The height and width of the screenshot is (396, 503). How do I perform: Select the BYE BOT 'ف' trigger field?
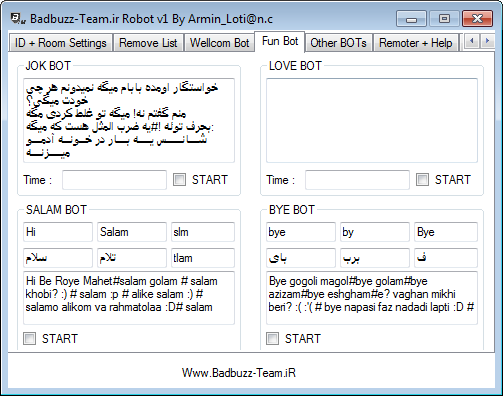click(x=446, y=258)
